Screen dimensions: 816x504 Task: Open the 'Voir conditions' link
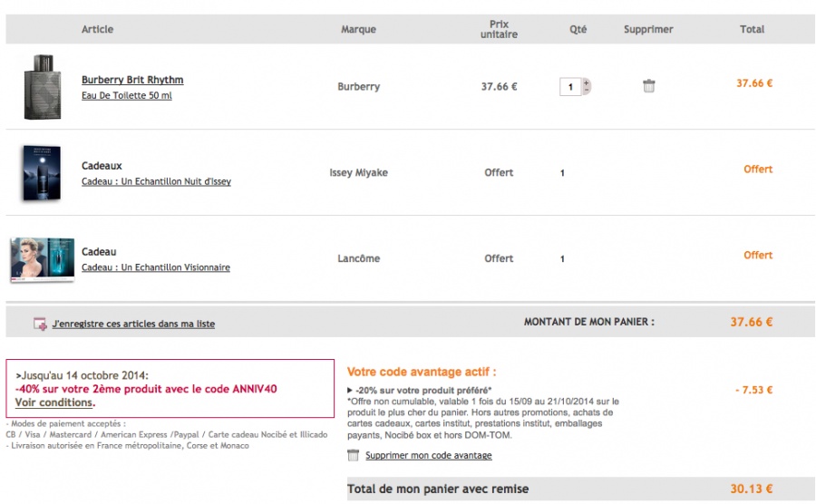coord(53,402)
